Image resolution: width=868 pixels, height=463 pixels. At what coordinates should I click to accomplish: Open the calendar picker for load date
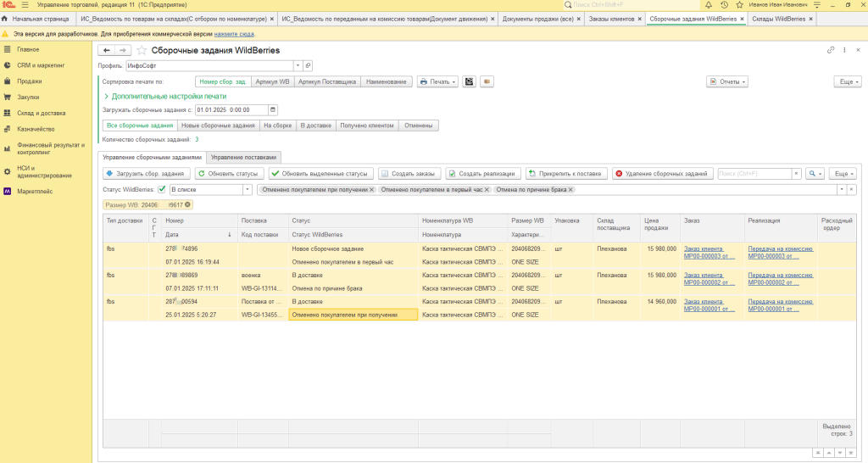tap(273, 109)
